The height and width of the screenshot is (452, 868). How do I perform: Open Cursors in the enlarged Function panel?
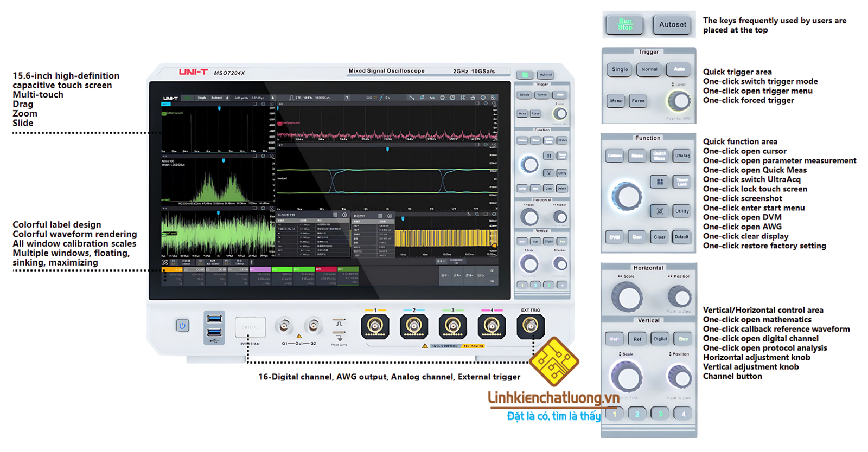pyautogui.click(x=615, y=156)
